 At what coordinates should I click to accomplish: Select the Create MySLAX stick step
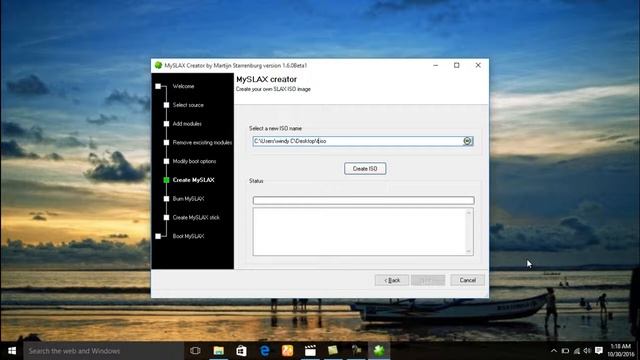click(x=196, y=218)
